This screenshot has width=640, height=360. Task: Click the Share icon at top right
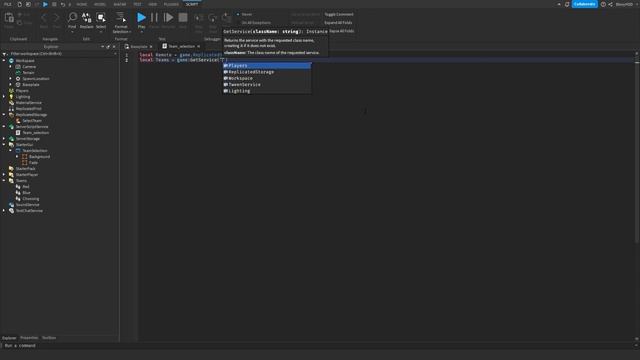tap(610, 4)
